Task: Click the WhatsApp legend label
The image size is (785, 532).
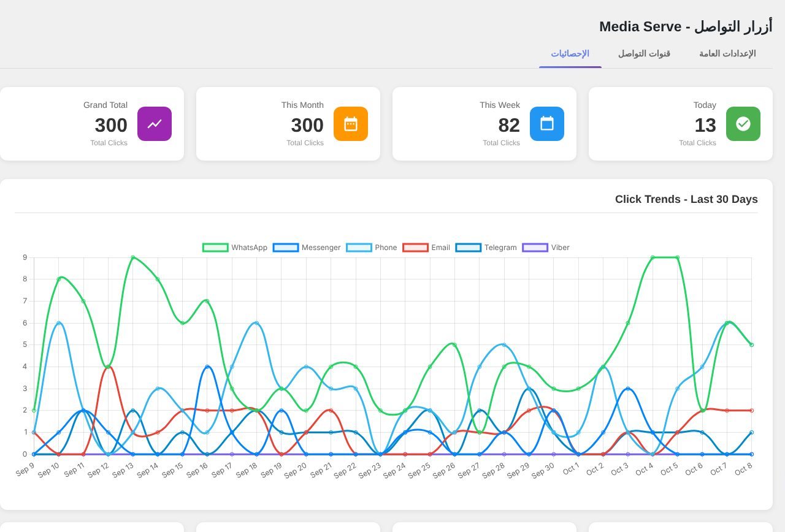Action: 249,248
